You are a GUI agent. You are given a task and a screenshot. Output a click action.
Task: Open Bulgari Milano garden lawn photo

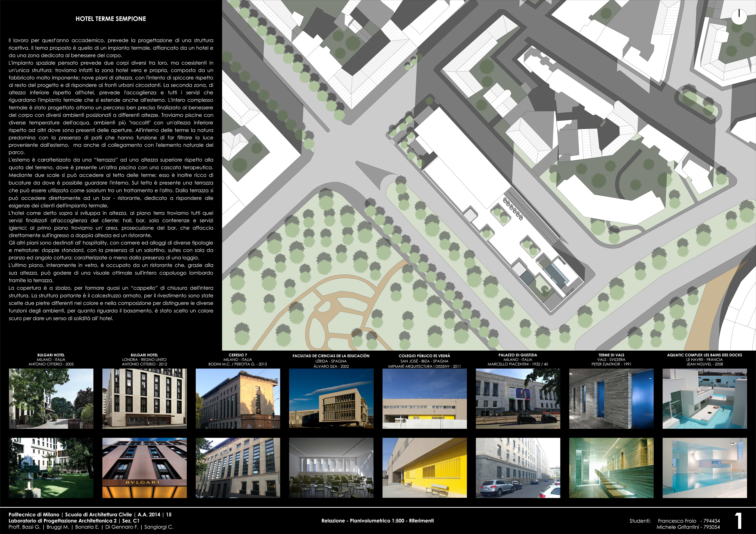click(x=51, y=468)
